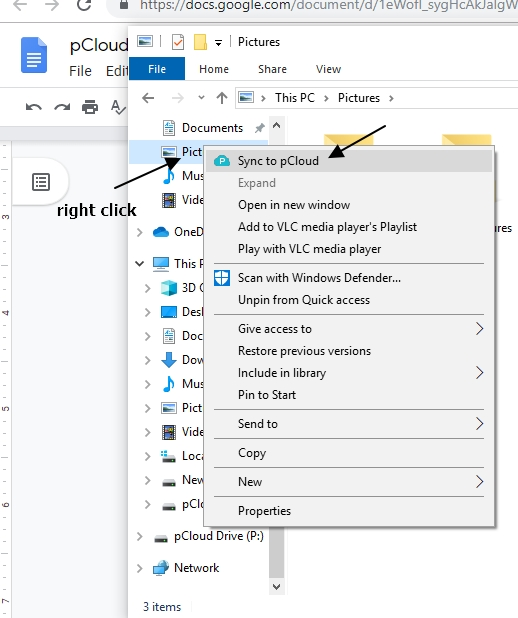This screenshot has height=618, width=518.
Task: Click the browser address bar URL
Action: [x=328, y=5]
